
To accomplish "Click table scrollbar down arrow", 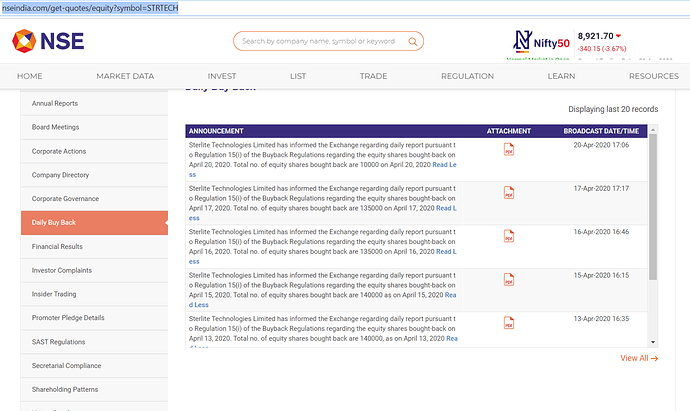I will 653,342.
